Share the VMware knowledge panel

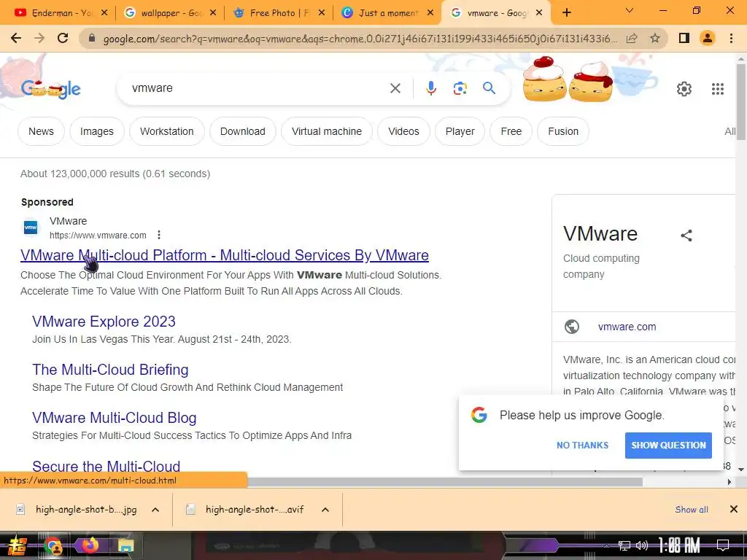686,236
